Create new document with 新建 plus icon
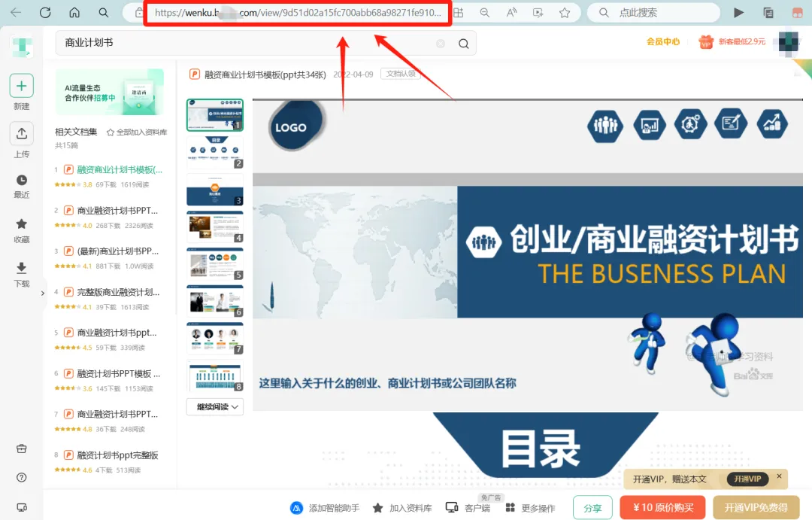This screenshot has width=812, height=520. point(21,86)
